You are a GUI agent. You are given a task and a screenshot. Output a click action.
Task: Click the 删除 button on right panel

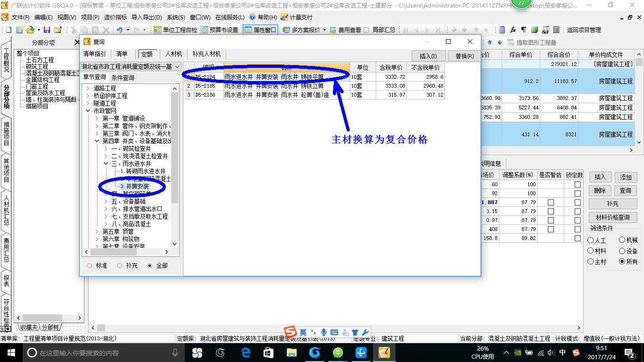click(x=600, y=190)
